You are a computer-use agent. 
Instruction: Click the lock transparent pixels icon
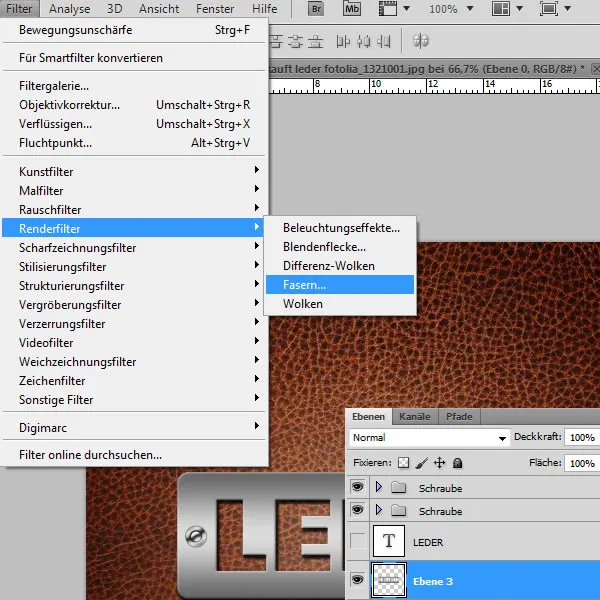(x=404, y=463)
